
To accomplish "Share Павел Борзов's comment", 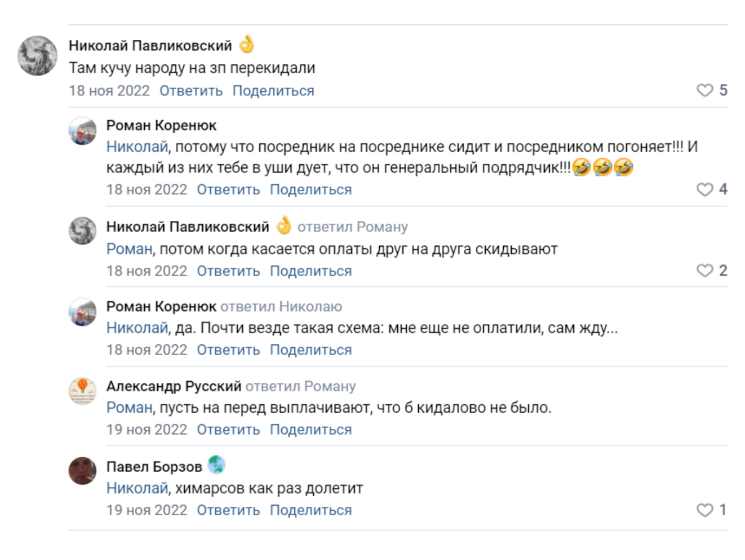I will 311,510.
